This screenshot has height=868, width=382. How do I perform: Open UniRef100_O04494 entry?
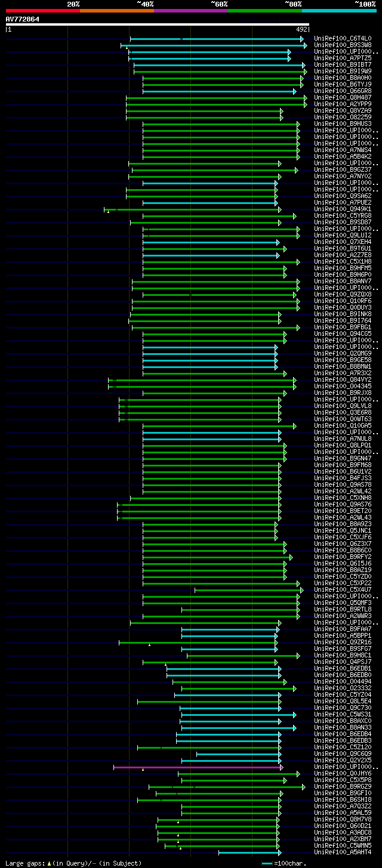click(343, 681)
